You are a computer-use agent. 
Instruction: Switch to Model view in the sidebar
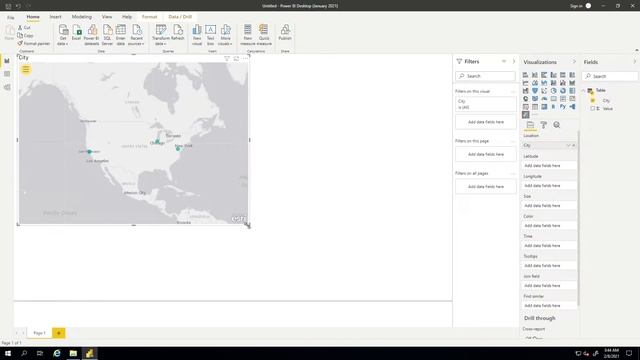tap(7, 87)
